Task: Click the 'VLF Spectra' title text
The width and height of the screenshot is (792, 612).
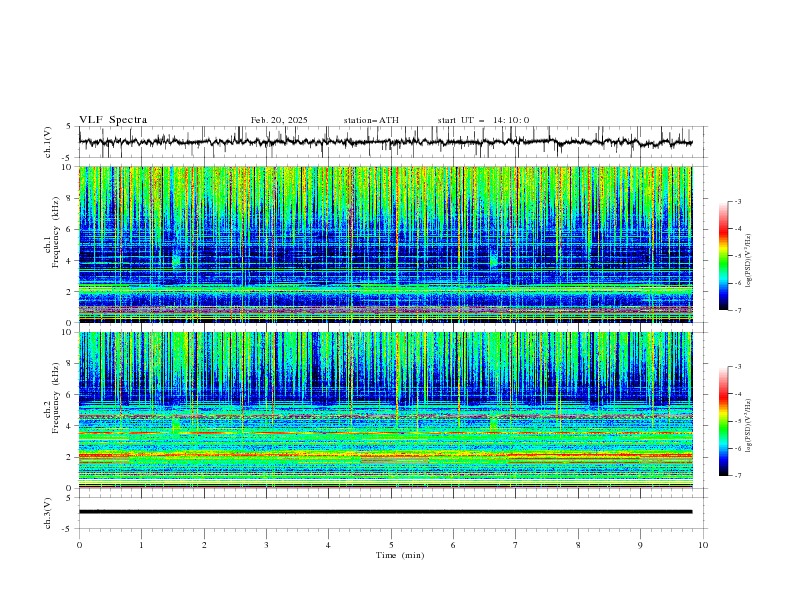Action: point(113,120)
